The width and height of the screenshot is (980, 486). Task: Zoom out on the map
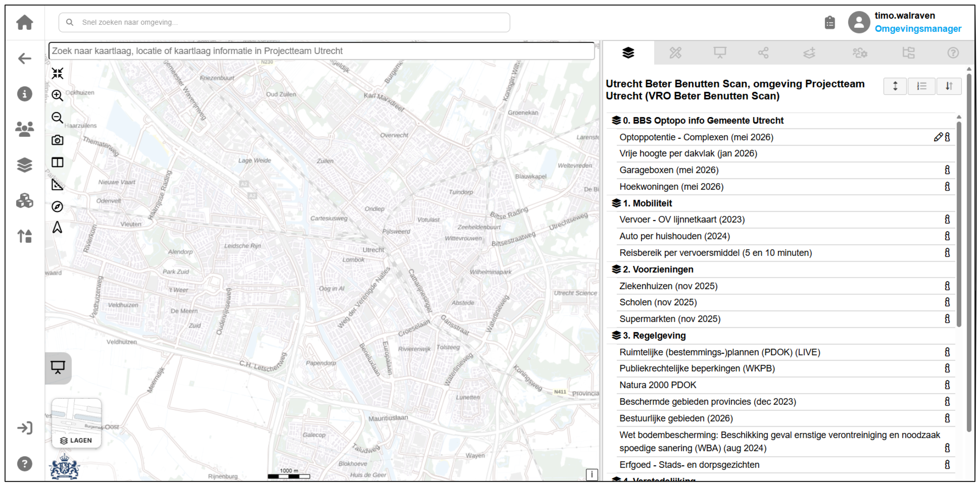[57, 118]
